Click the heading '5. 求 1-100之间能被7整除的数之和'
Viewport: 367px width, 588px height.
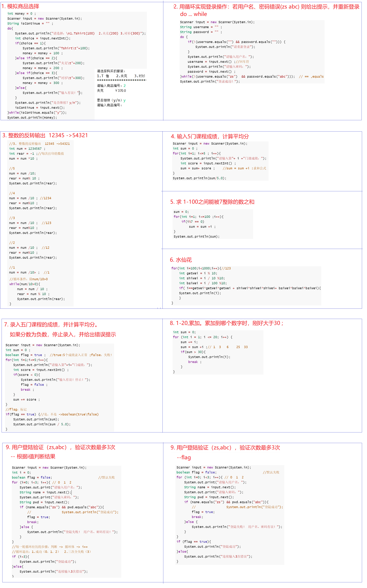212,202
